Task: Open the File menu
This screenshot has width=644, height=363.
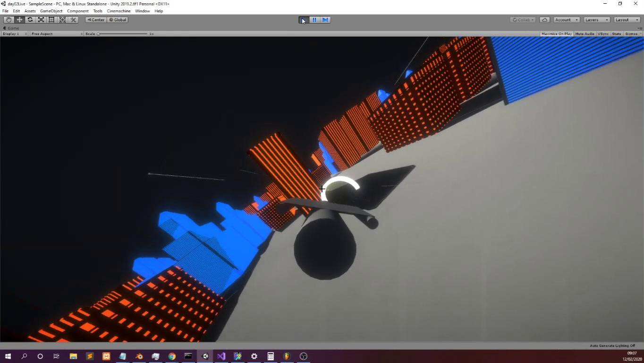Action: (5, 11)
